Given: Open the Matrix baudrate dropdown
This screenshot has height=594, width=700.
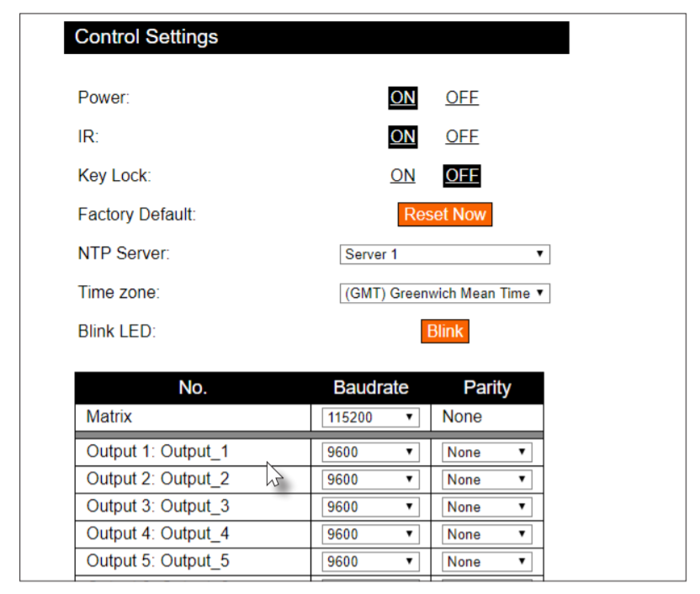Looking at the screenshot, I should [x=370, y=417].
